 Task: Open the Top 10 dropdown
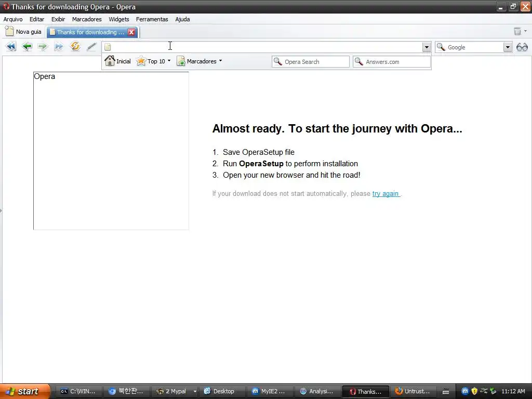pos(153,61)
